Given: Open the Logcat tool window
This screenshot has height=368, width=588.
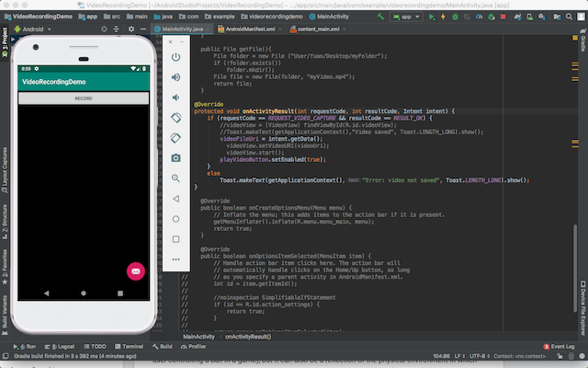Looking at the screenshot, I should [60, 347].
